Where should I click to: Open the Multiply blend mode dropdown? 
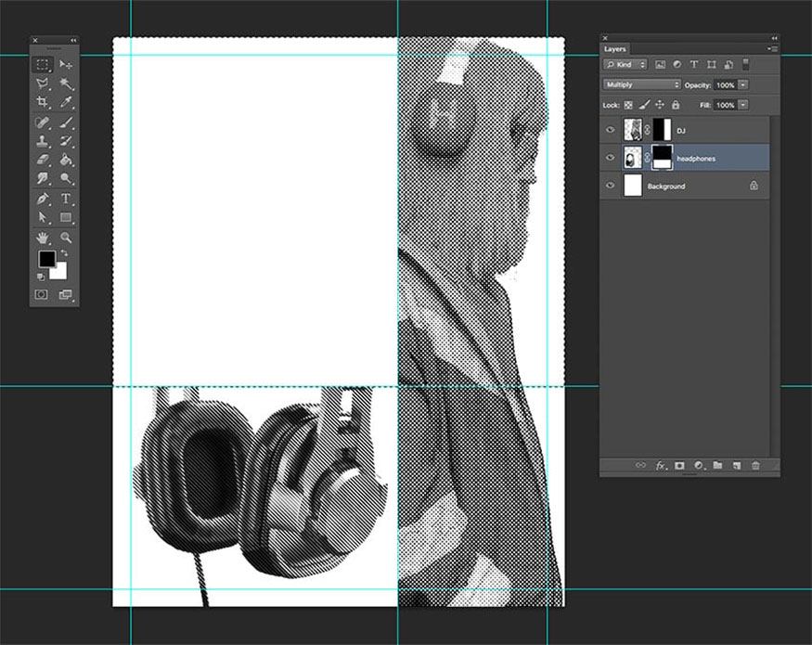tap(641, 84)
